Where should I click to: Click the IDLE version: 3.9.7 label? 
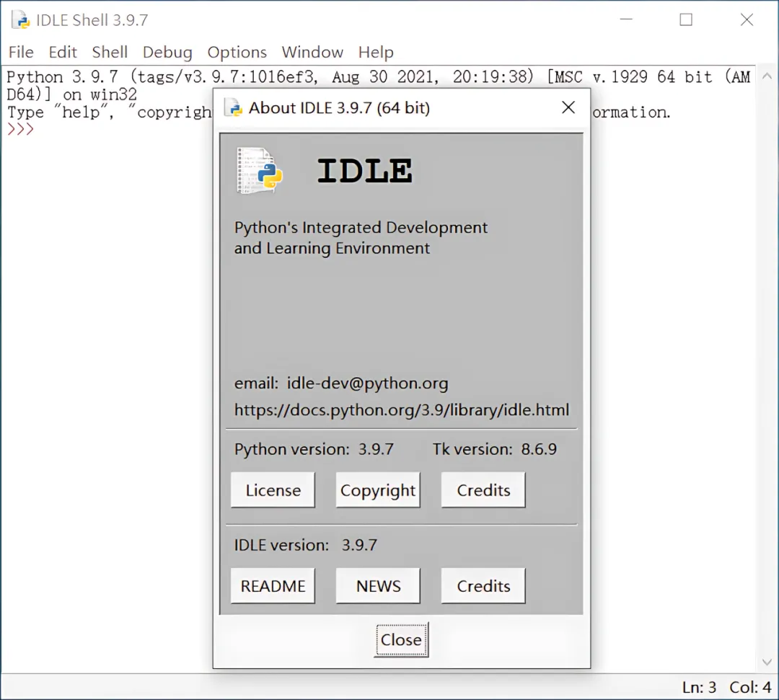tap(306, 545)
